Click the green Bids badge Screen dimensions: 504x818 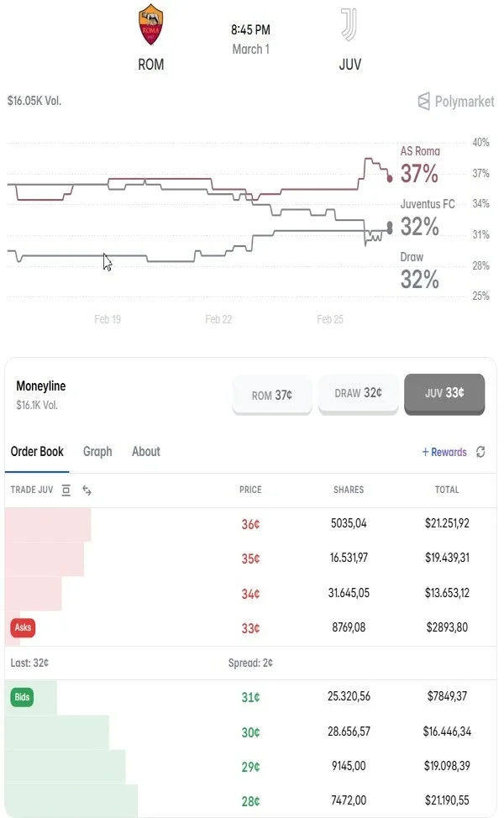22,697
